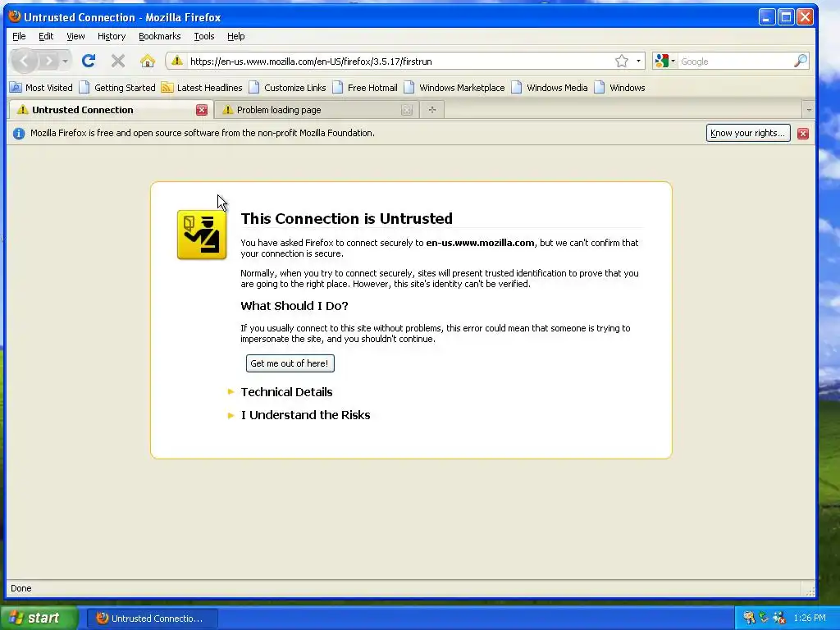The image size is (840, 630).
Task: Open the History menu
Action: (112, 36)
